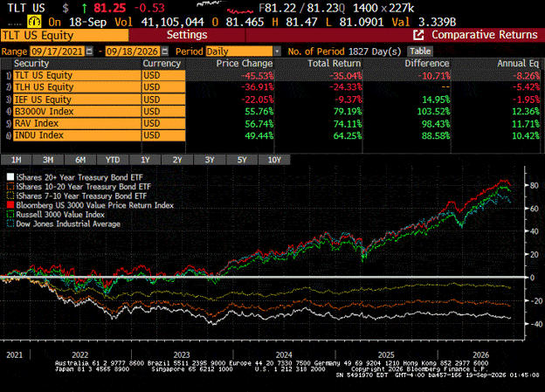Click the Currency column header

pos(162,64)
